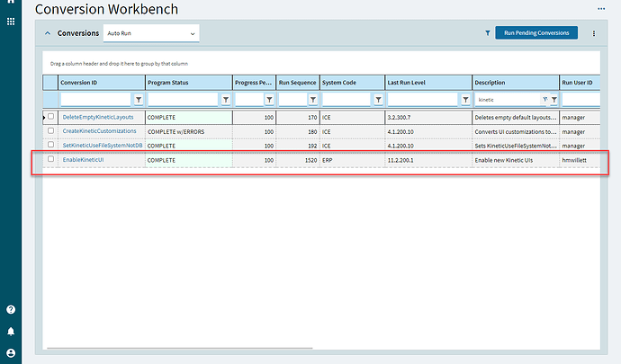Open SetKineticUseFileSystemNotDB conversion link
Viewport: 621px width, 364px height.
pyautogui.click(x=103, y=146)
